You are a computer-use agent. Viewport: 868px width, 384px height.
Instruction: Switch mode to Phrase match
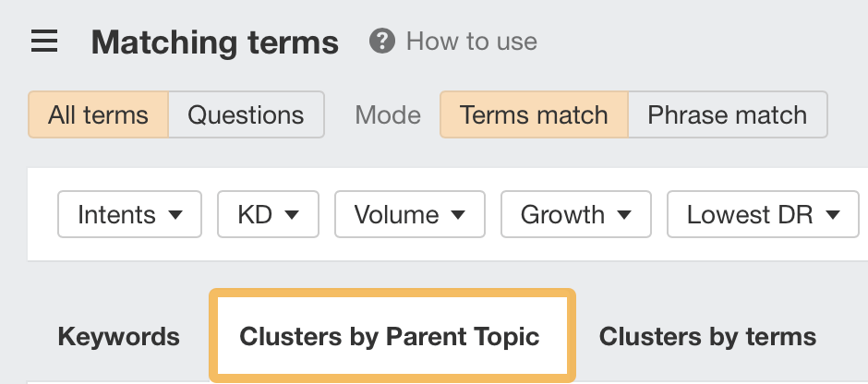pos(727,114)
